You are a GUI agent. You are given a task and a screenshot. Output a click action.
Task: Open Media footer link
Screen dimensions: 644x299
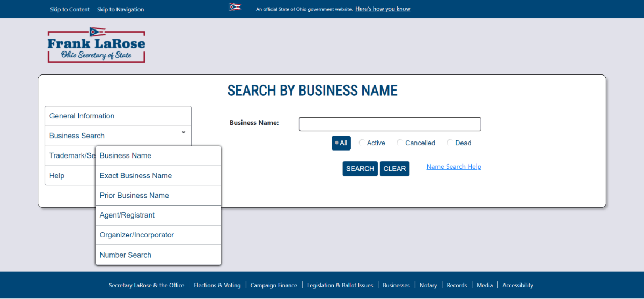click(485, 285)
